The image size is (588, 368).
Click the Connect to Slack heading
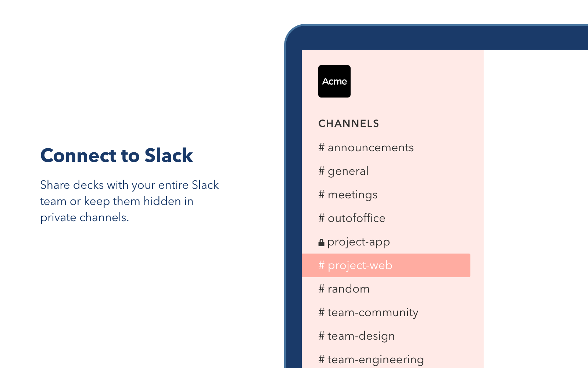coord(116,155)
